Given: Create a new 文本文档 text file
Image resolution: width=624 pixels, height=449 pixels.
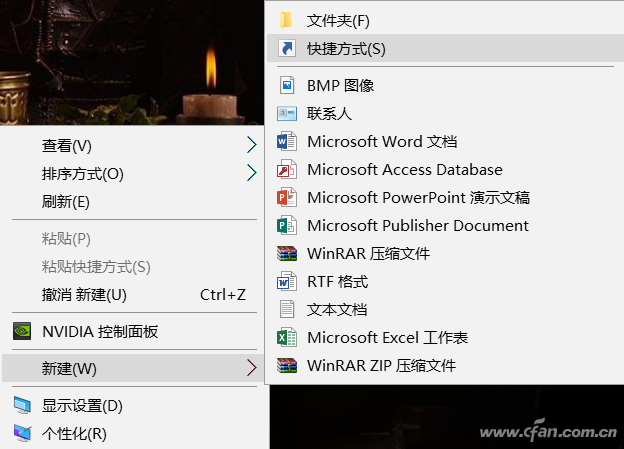Looking at the screenshot, I should click(x=445, y=309).
